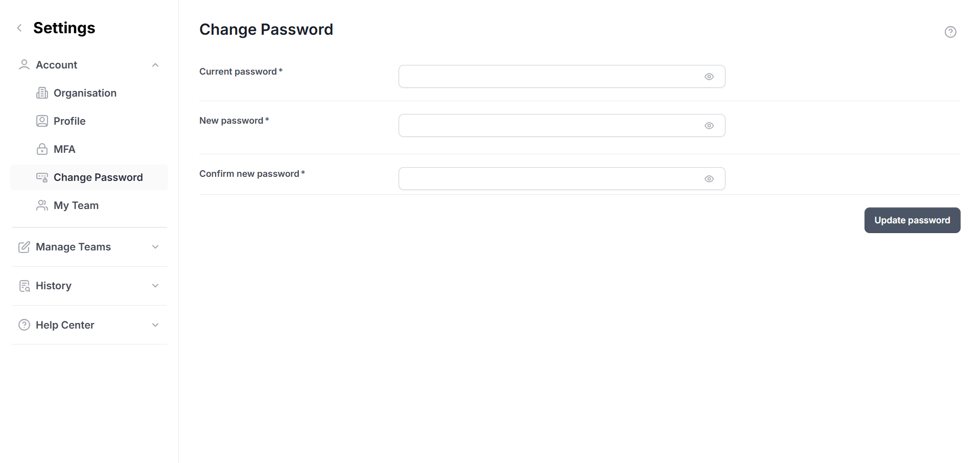Show the current password text

[x=709, y=77]
